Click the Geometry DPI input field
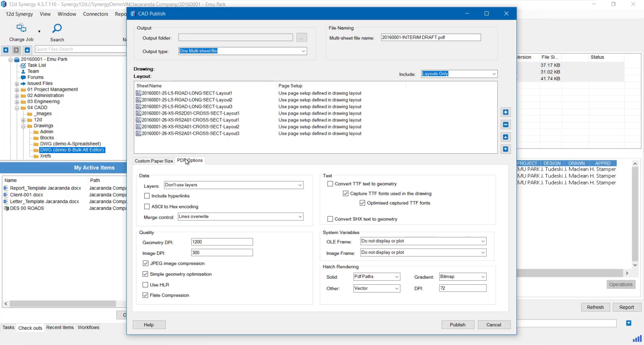644x345 pixels. (x=222, y=242)
